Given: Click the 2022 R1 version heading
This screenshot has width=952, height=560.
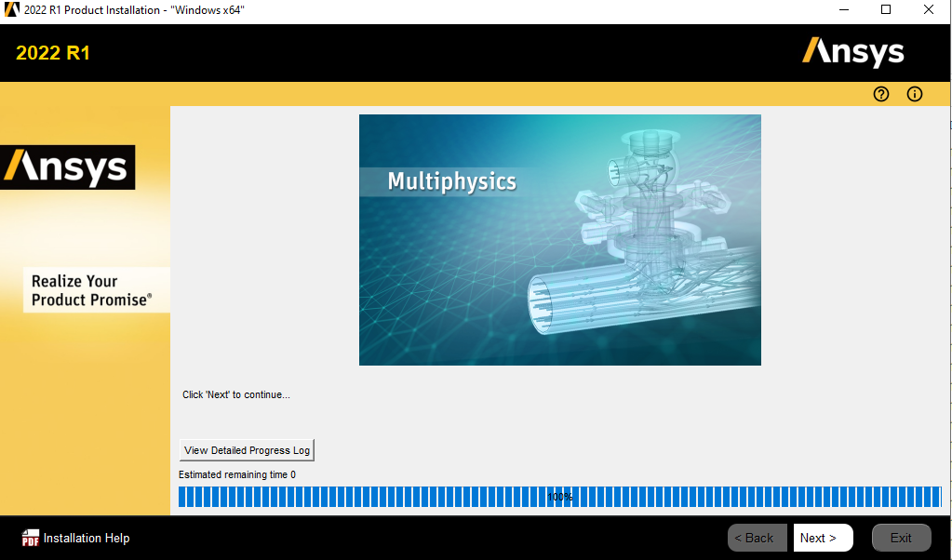Looking at the screenshot, I should tap(53, 53).
